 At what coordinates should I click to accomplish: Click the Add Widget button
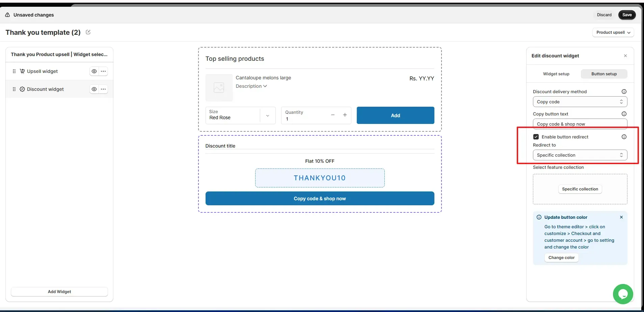point(59,292)
